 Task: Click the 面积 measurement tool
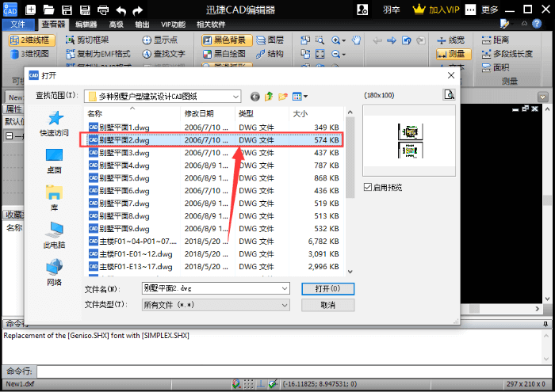(496, 67)
